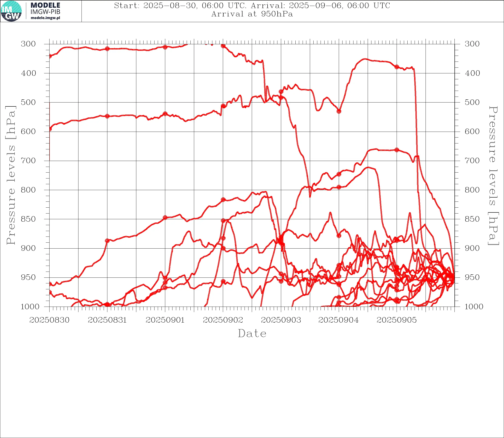The image size is (504, 438).
Task: Click the IMGW-PIB label
Action: (x=45, y=12)
